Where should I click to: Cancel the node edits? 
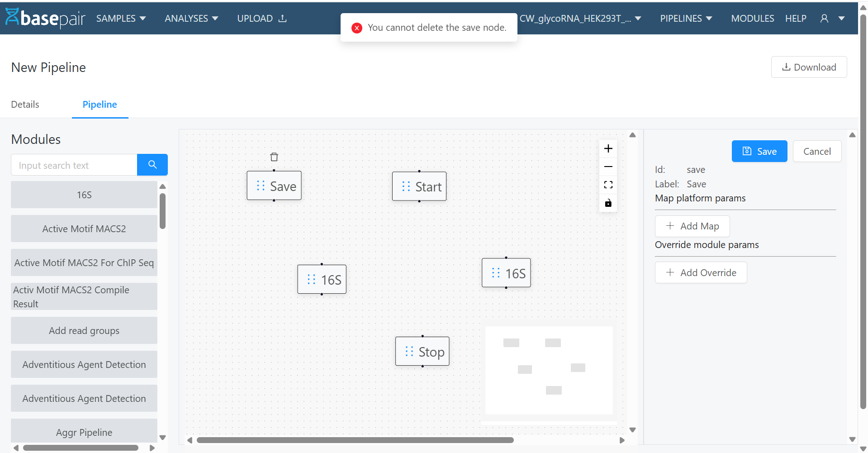pos(816,151)
